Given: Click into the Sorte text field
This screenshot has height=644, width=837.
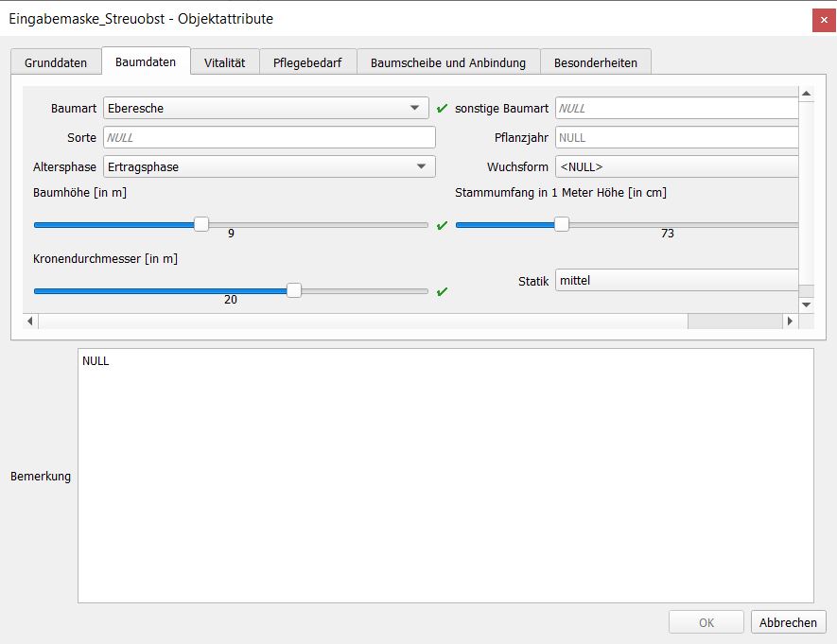Looking at the screenshot, I should pyautogui.click(x=269, y=138).
